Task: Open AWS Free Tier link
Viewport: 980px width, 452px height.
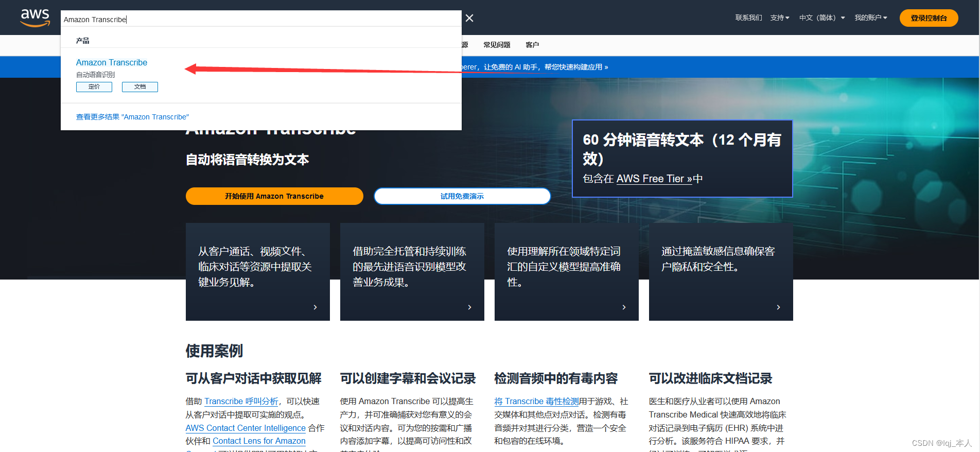Action: click(x=654, y=179)
